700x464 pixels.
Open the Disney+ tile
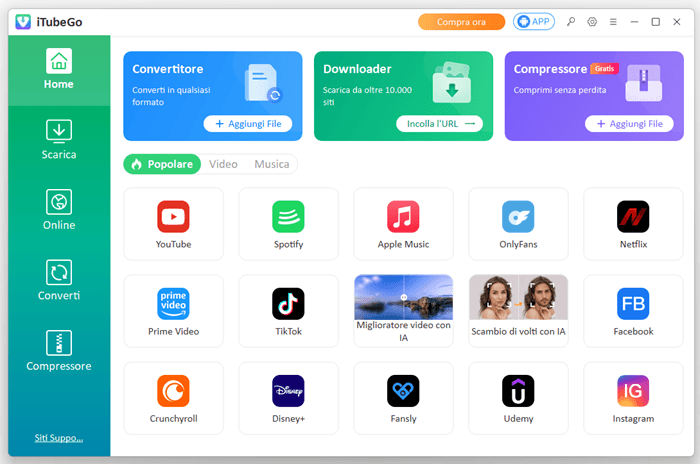(288, 398)
